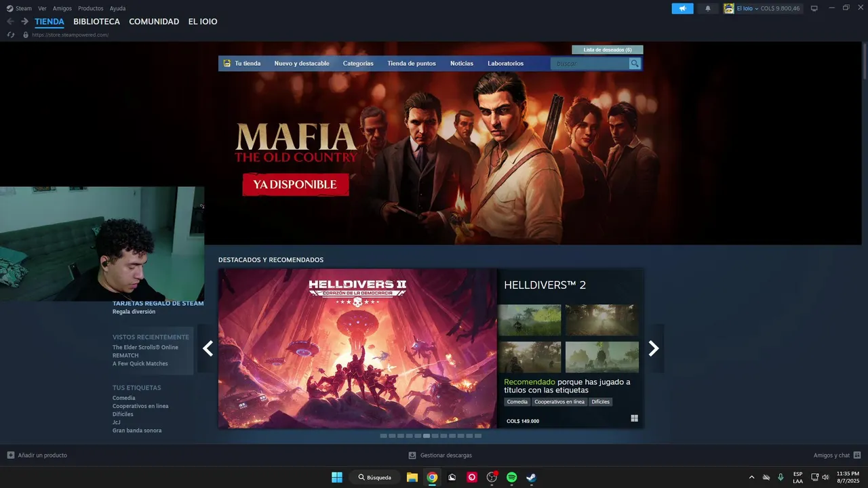Click the magnifier search button in store
Screen dimensions: 868x488
click(635, 63)
